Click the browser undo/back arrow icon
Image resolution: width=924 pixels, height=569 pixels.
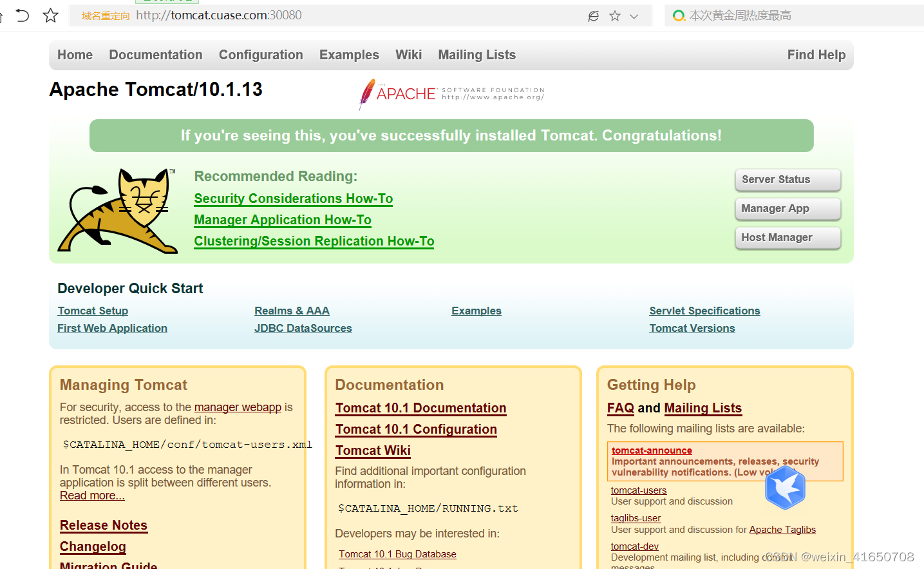pos(22,15)
